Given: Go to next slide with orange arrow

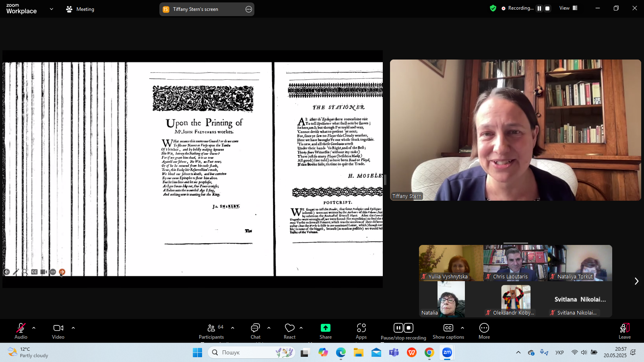Looking at the screenshot, I should [x=62, y=272].
